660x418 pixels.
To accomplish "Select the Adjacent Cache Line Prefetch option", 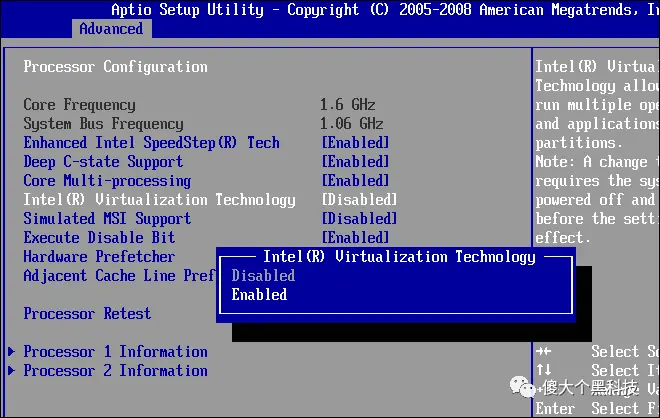I will coord(119,275).
